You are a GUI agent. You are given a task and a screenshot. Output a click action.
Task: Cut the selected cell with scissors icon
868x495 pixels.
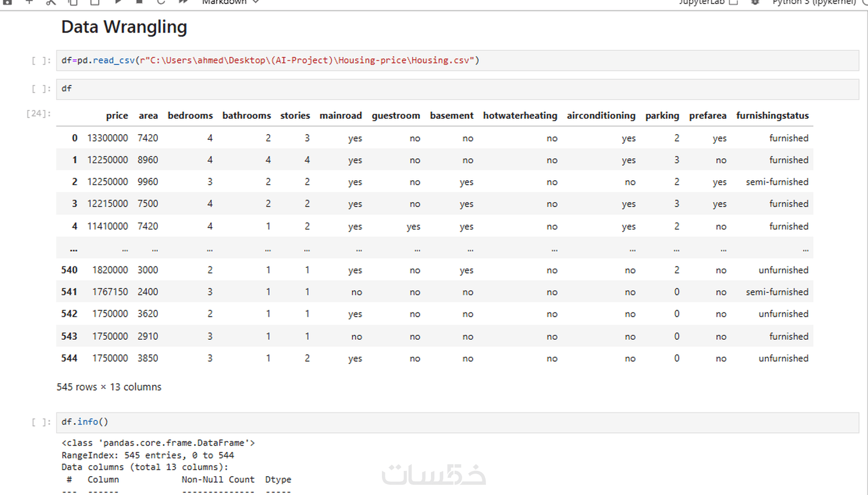51,2
